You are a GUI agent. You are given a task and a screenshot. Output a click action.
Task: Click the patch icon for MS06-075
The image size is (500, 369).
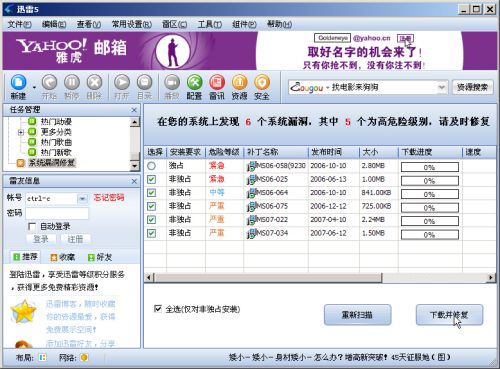(251, 207)
